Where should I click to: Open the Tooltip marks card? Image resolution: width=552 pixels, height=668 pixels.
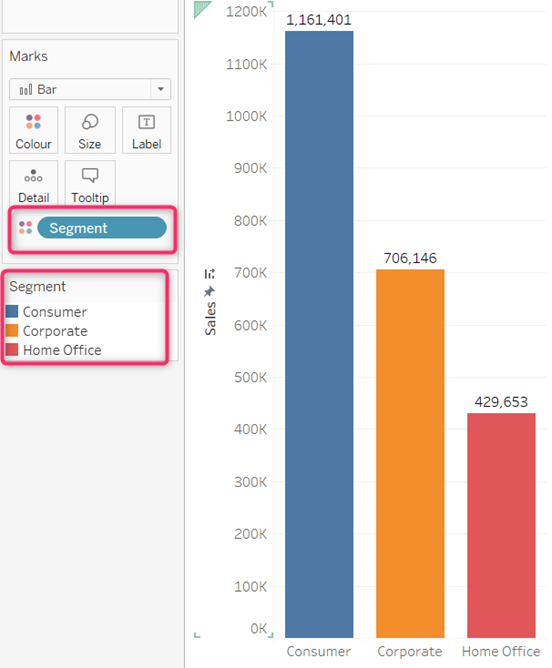click(90, 183)
